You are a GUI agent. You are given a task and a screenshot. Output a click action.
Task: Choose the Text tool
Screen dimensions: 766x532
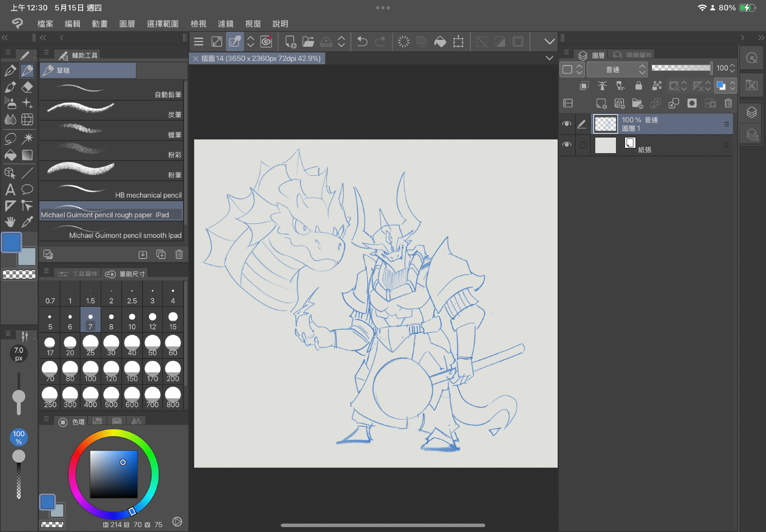click(x=10, y=190)
